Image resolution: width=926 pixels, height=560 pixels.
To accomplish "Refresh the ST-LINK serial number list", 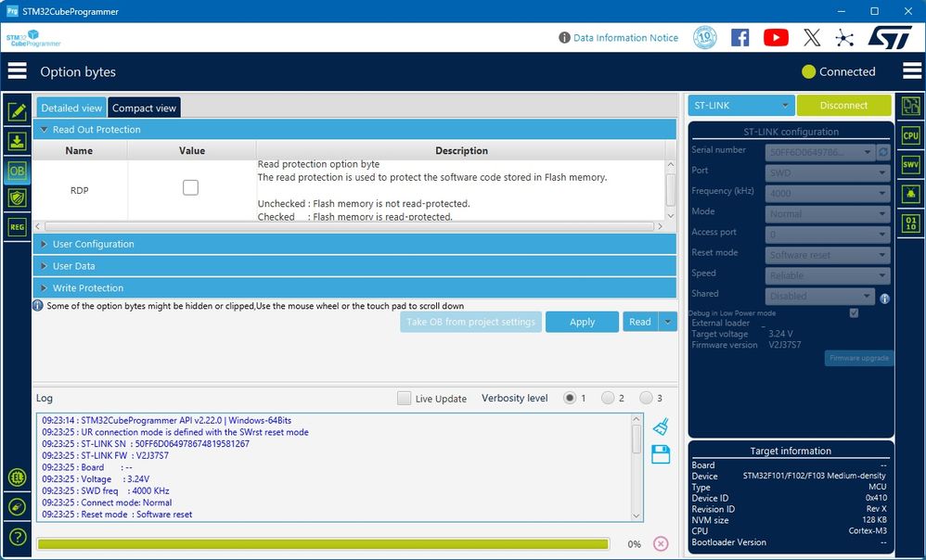I will (883, 152).
